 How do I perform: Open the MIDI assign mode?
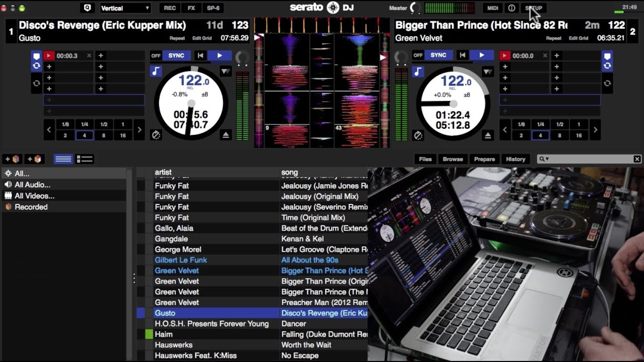click(x=493, y=8)
